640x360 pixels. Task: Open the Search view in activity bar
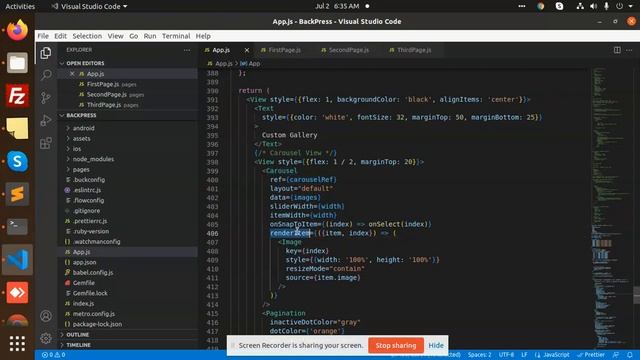click(46, 75)
